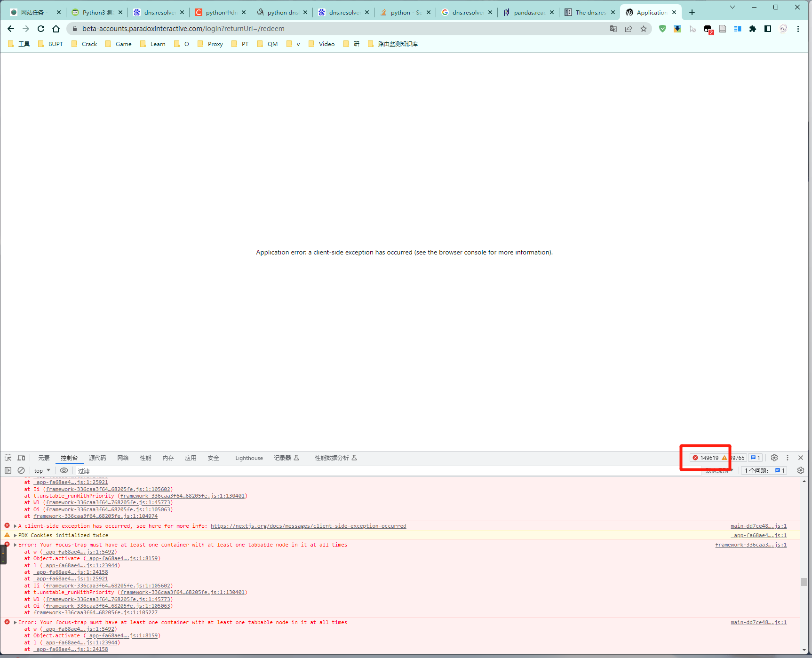812x658 pixels.
Task: Open the nextjs.org client-side-exception docs link
Action: tap(308, 526)
